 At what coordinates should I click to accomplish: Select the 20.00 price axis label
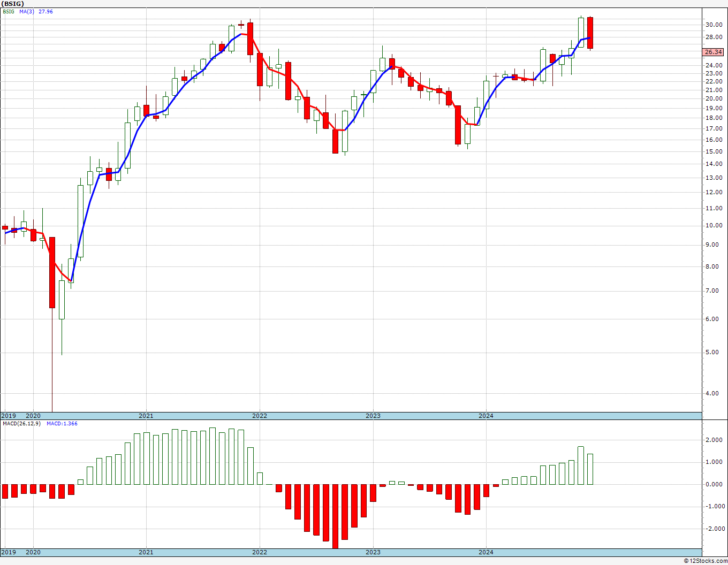[713, 98]
